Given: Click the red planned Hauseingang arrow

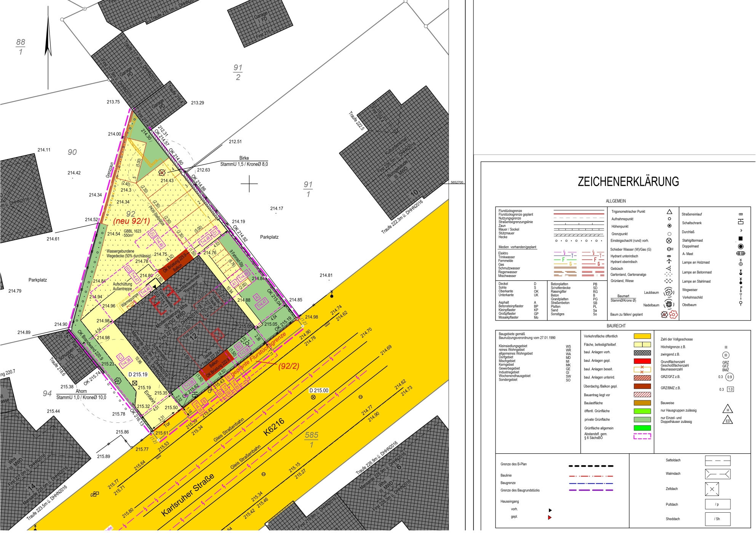Looking at the screenshot, I should 550,517.
